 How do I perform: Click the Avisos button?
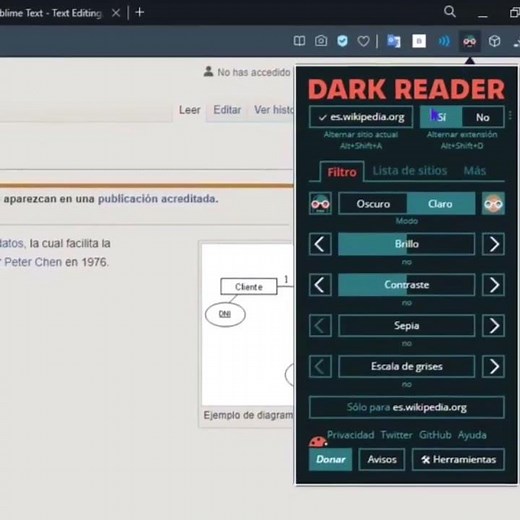pyautogui.click(x=382, y=459)
